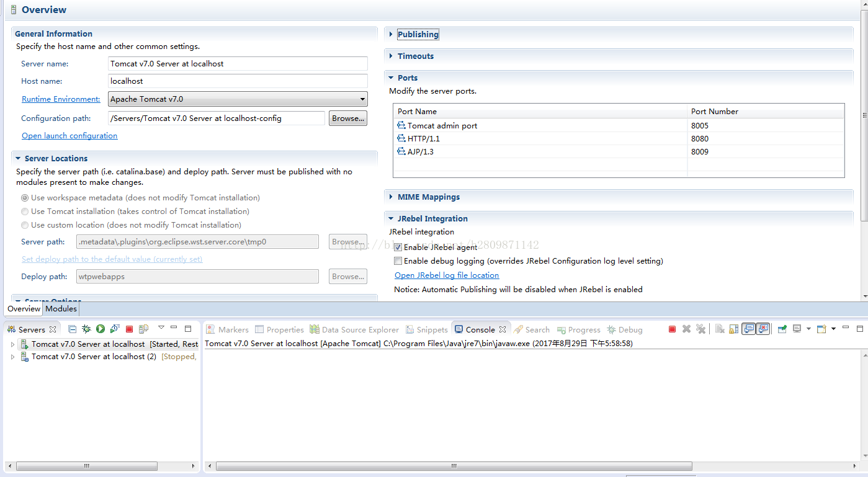Click the Host name input field
This screenshot has width=868, height=477.
click(238, 81)
